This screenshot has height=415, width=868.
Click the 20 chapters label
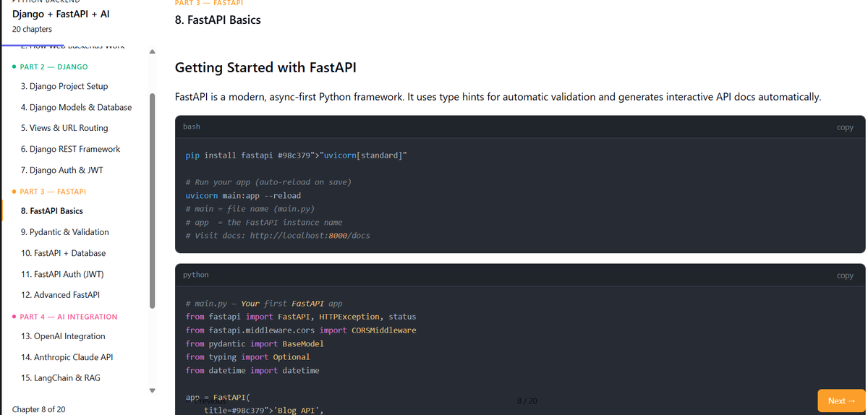point(32,30)
